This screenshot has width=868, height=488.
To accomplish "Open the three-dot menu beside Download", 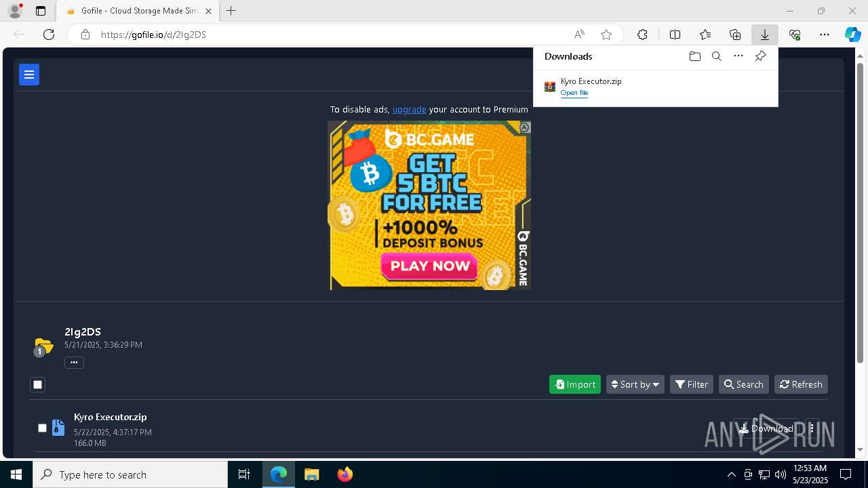I will [812, 428].
